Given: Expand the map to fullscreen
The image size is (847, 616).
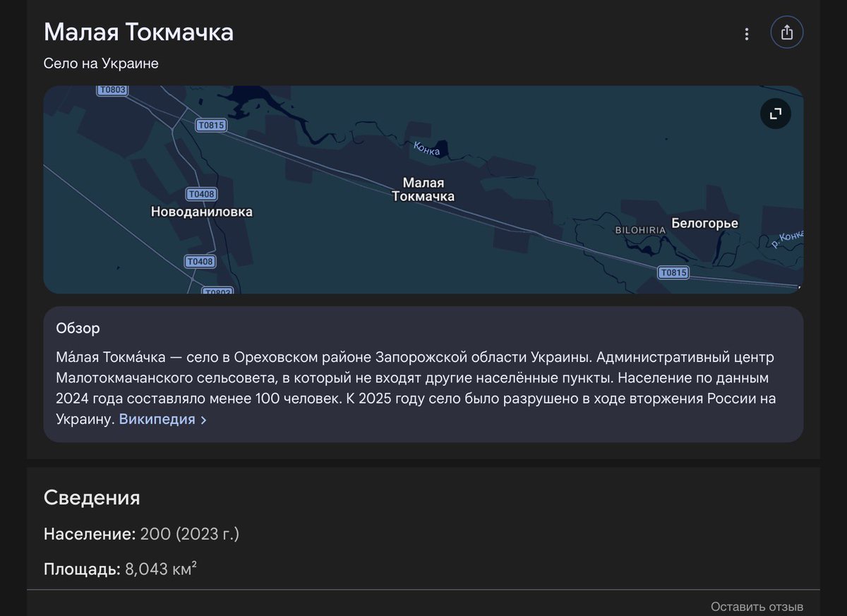Looking at the screenshot, I should click(774, 113).
